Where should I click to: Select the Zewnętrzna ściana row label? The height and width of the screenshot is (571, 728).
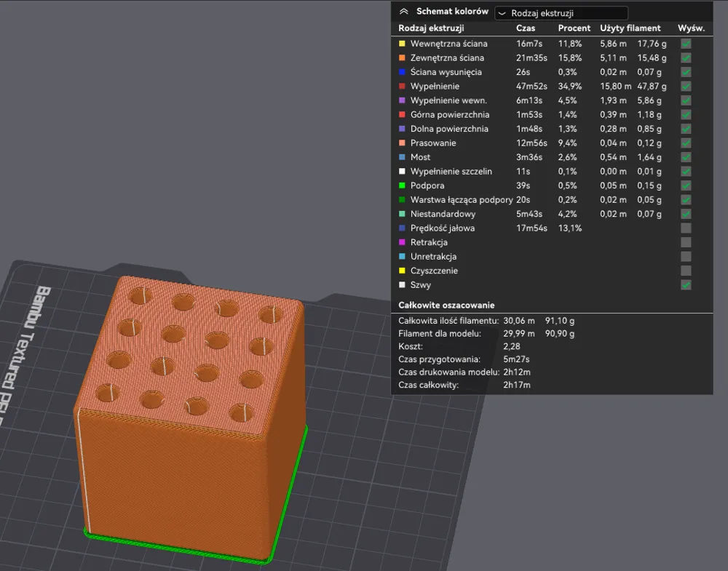tap(447, 58)
